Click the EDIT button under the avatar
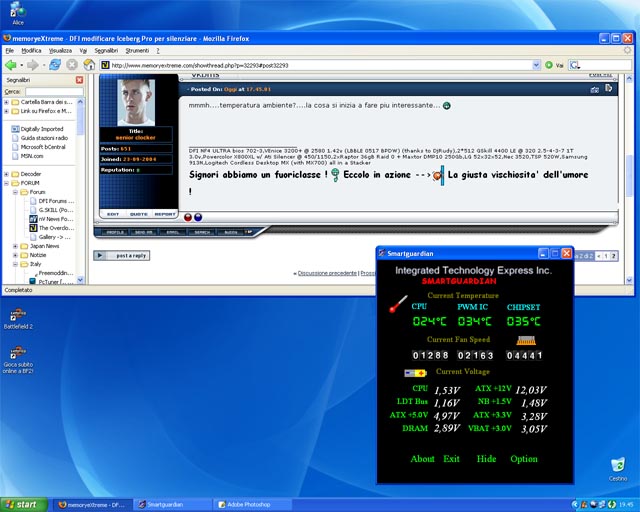 pos(113,214)
